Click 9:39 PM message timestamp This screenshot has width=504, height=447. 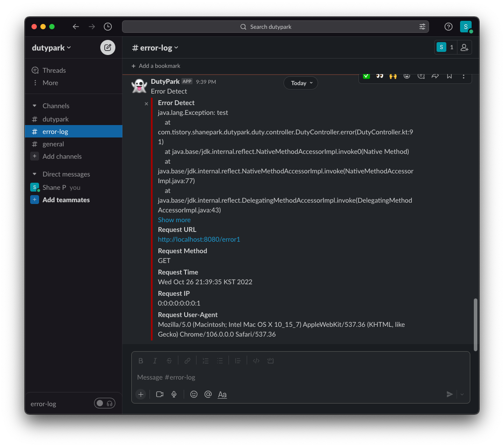[206, 82]
